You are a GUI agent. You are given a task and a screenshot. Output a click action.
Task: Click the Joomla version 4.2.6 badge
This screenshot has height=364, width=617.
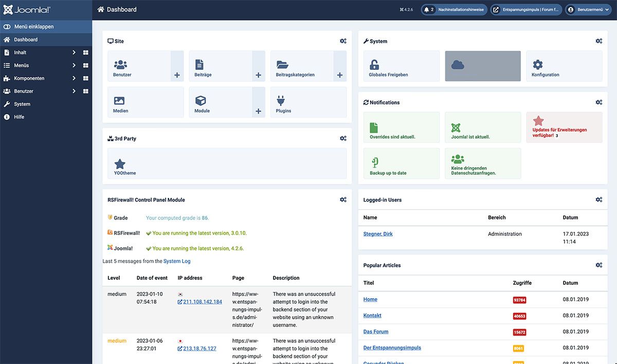tap(406, 10)
